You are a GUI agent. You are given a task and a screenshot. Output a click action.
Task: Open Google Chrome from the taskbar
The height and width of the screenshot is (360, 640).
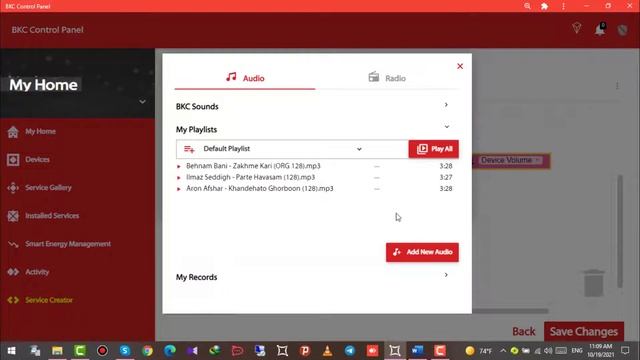pyautogui.click(x=147, y=351)
